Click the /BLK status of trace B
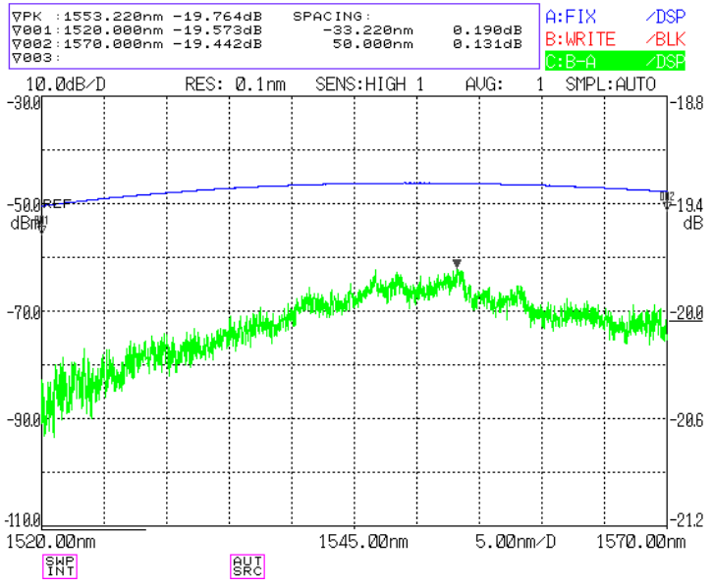Image resolution: width=713 pixels, height=588 pixels. (665, 39)
